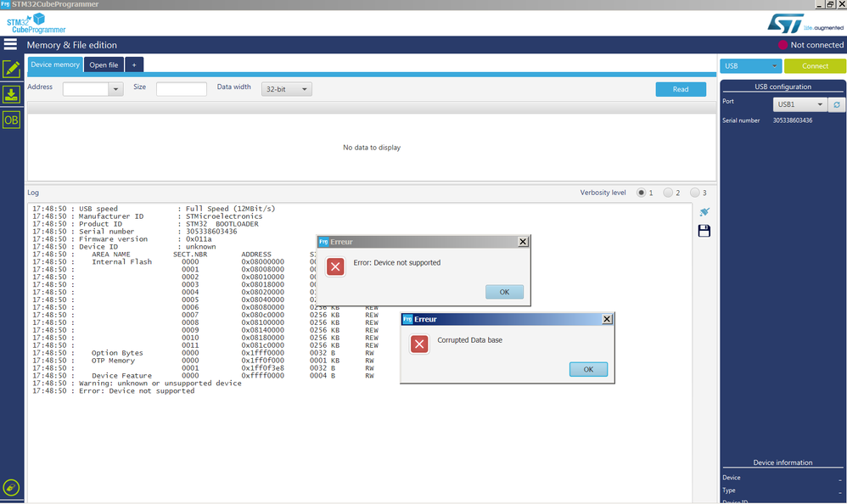The image size is (847, 504).
Task: Confirm OK in Corrupted Data base dialog
Action: pos(588,369)
